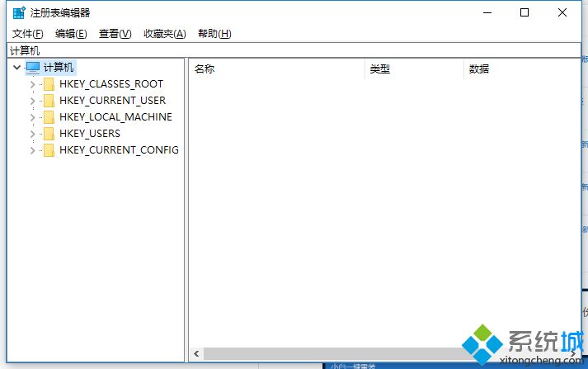
Task: Select HKEY_CURRENT_CONFIG text label
Action: 119,150
